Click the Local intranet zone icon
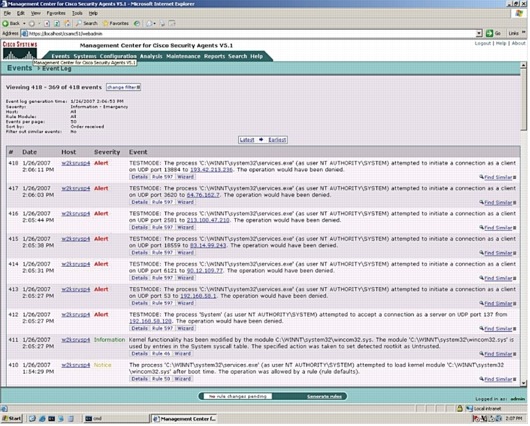The image size is (530, 426). [469, 408]
